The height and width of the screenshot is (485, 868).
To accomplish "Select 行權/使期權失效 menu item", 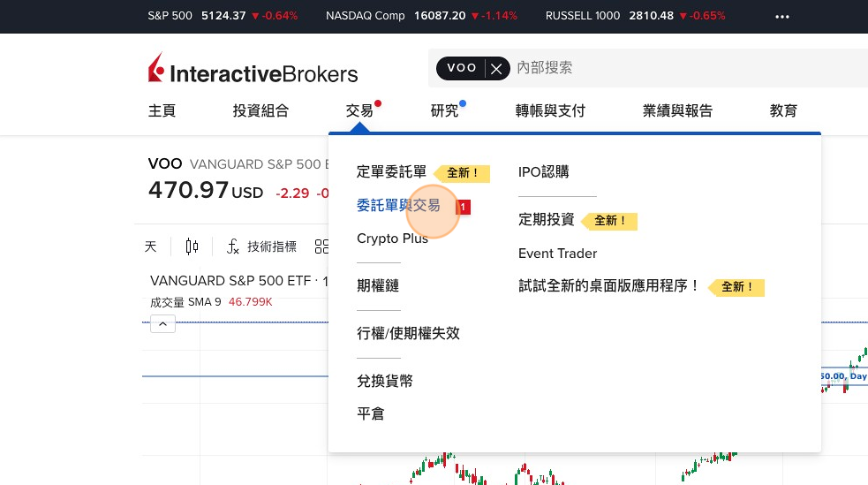I will 408,333.
